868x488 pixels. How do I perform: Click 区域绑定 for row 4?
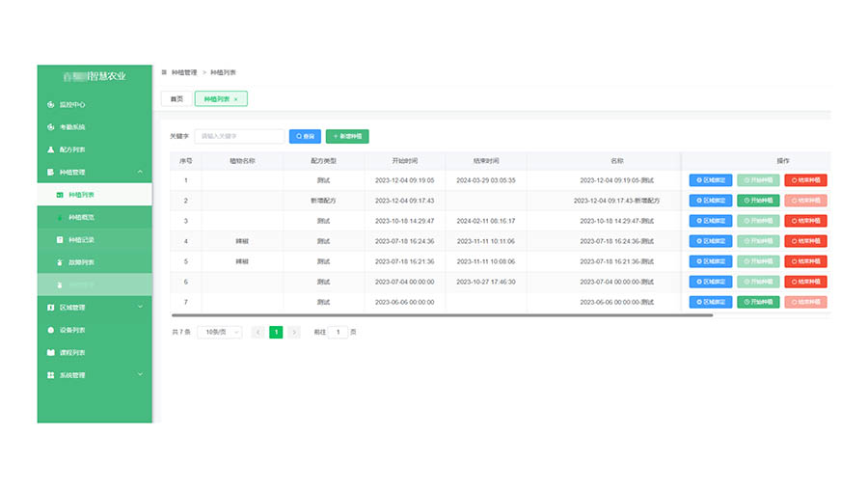pyautogui.click(x=711, y=241)
